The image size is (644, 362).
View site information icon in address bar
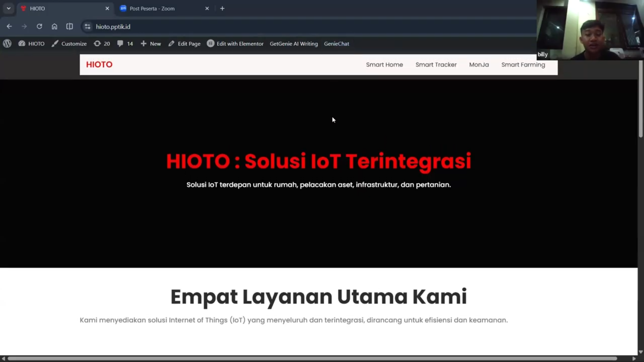87,26
